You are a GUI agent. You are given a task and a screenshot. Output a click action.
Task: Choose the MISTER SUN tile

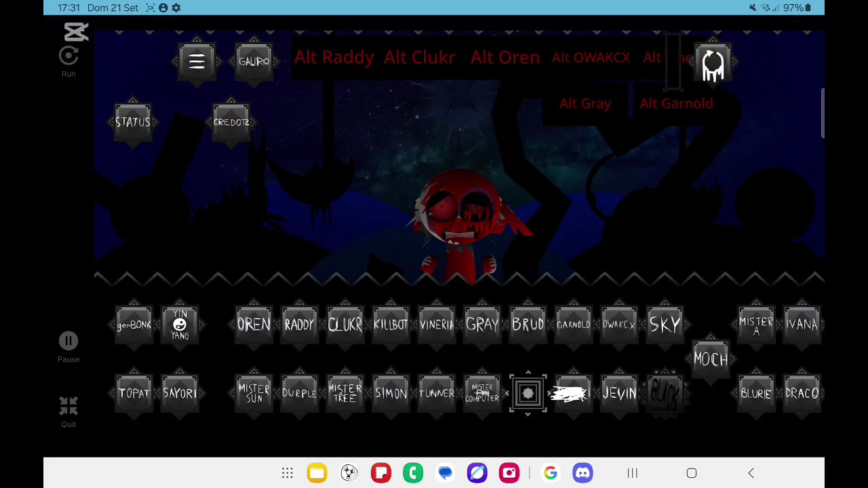click(254, 393)
